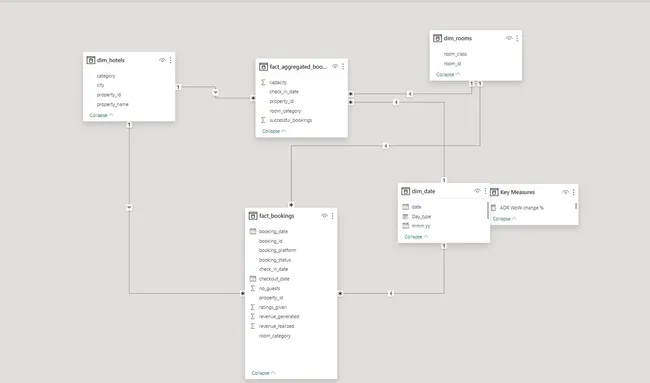Click the Key Measures table title
Viewport: 650px width, 383px height.
(517, 192)
